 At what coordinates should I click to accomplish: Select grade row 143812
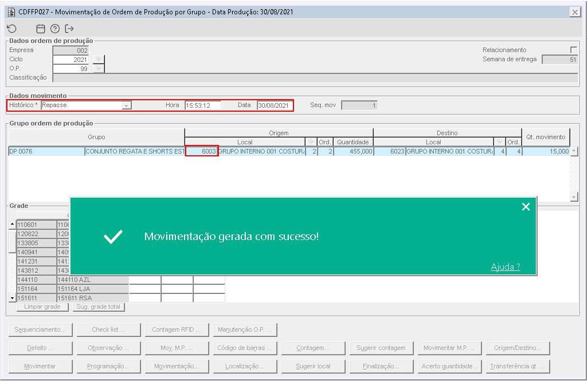(37, 270)
